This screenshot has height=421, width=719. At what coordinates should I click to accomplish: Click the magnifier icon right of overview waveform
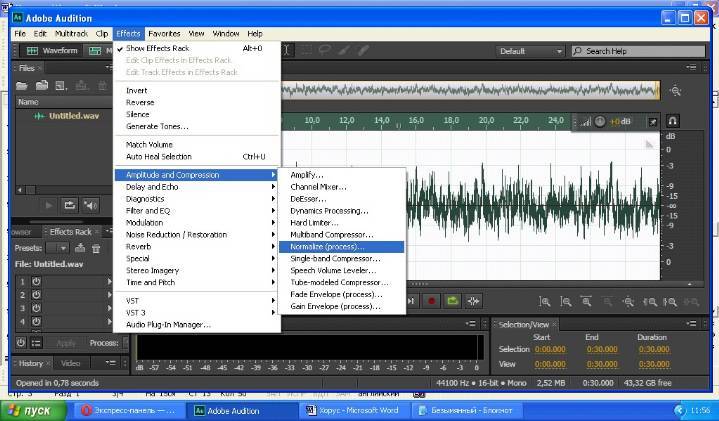(x=675, y=90)
